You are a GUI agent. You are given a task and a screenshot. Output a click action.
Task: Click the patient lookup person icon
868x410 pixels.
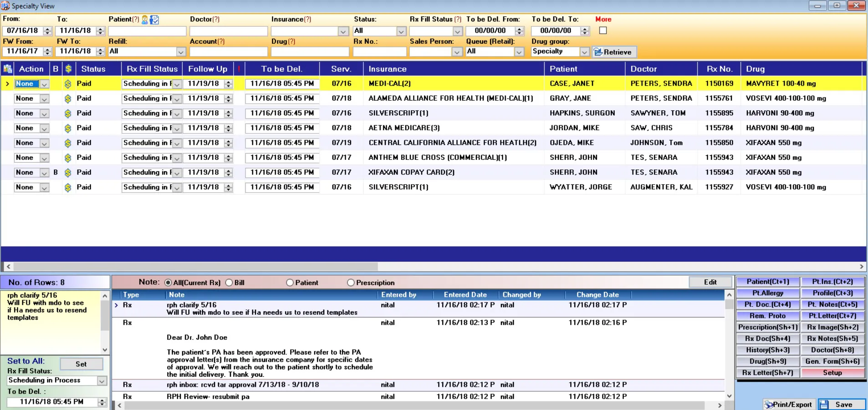(145, 20)
